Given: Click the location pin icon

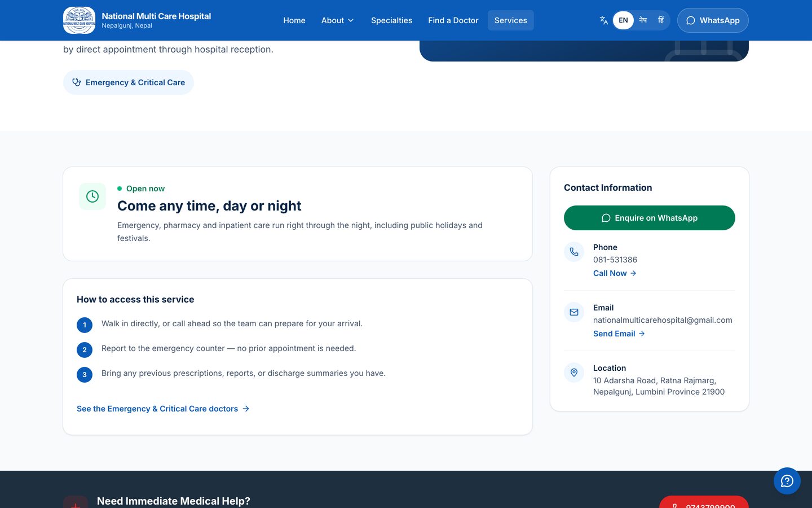Looking at the screenshot, I should coord(574,373).
